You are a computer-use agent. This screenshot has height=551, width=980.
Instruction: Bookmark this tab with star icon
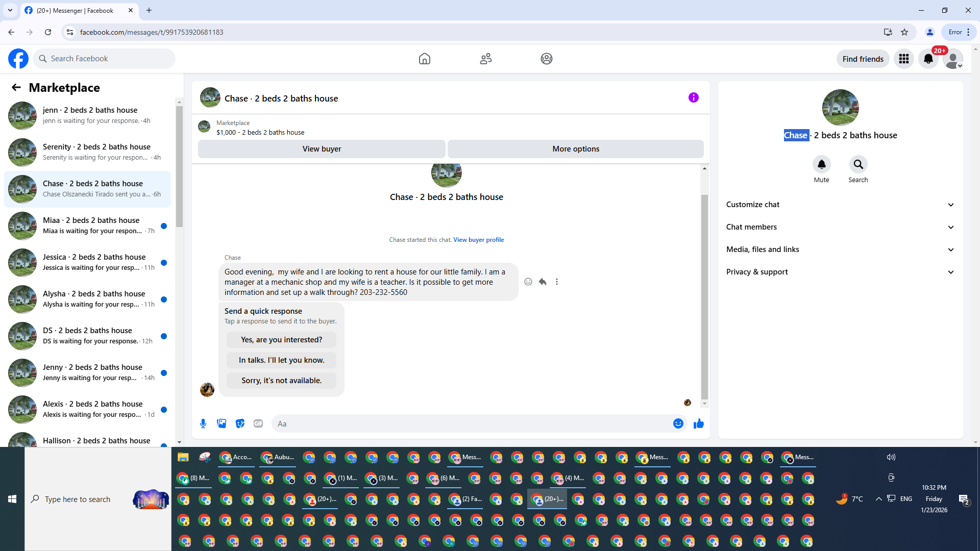[x=904, y=32]
